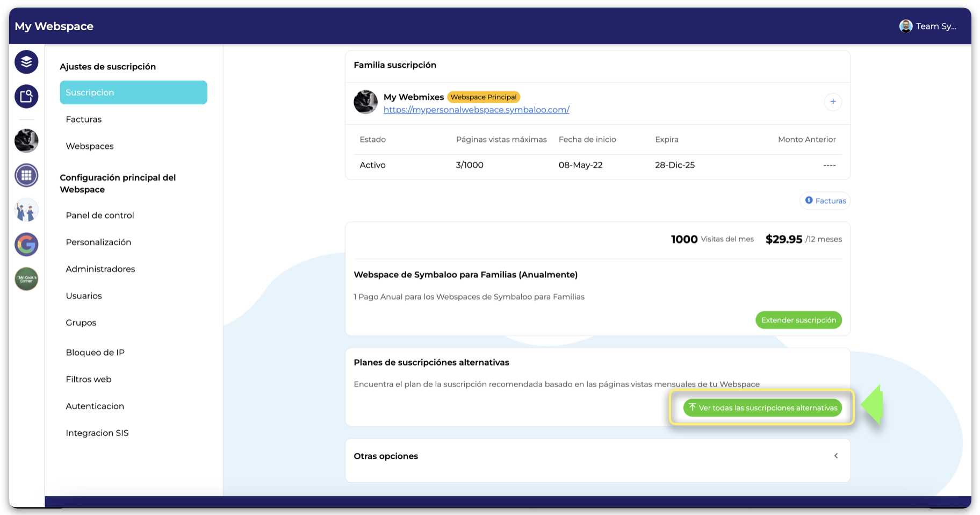Click the Team Sy... profile avatar
This screenshot has width=980, height=515.
coord(906,26)
